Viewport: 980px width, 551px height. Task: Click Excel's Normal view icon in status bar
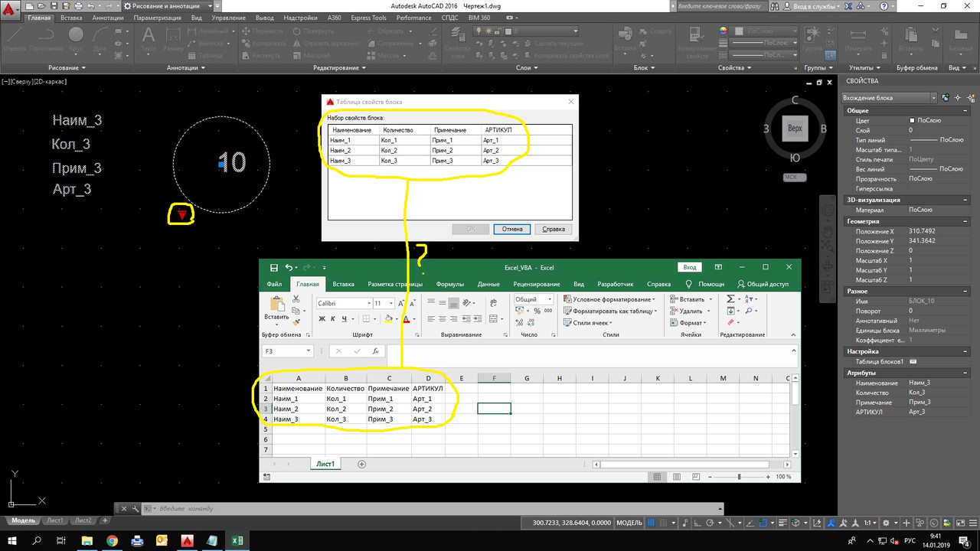pyautogui.click(x=657, y=477)
